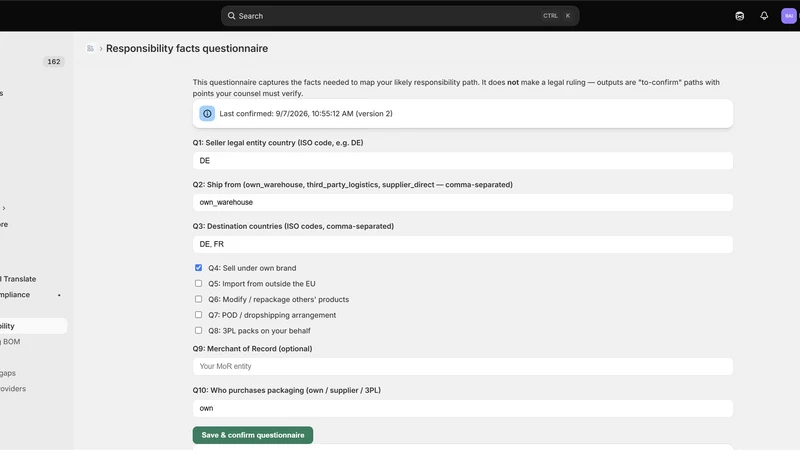The image size is (800, 450).
Task: Click the 162 count badge
Action: (54, 62)
